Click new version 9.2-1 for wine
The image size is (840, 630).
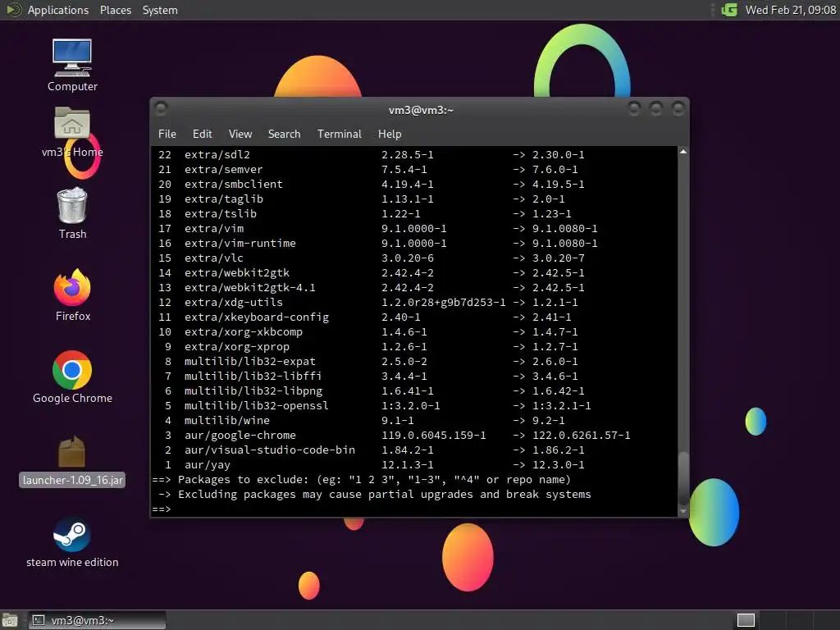point(548,421)
